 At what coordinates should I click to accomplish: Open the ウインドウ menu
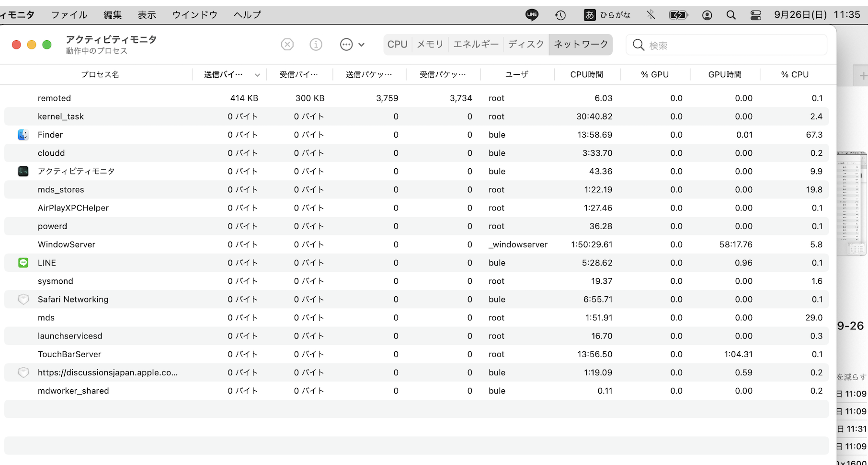pos(194,15)
